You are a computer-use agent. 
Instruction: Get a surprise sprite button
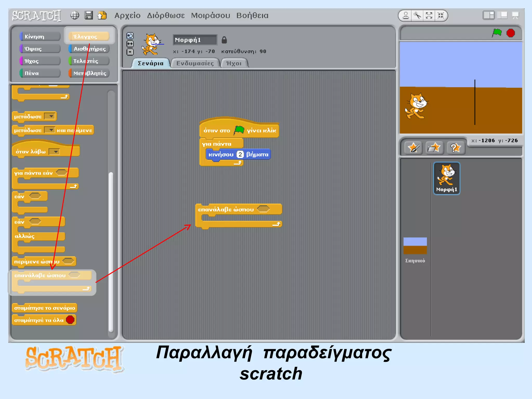pyautogui.click(x=456, y=148)
